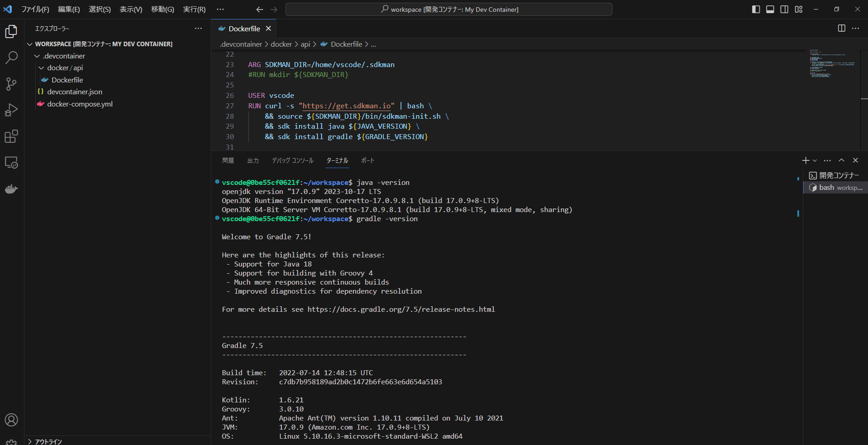Open the Run and Debug view
The height and width of the screenshot is (445, 868).
[x=11, y=110]
